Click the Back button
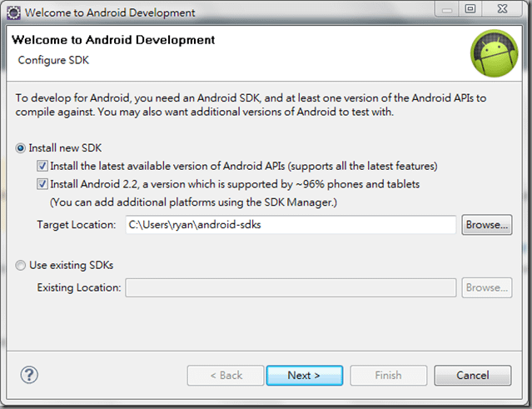 coord(226,376)
